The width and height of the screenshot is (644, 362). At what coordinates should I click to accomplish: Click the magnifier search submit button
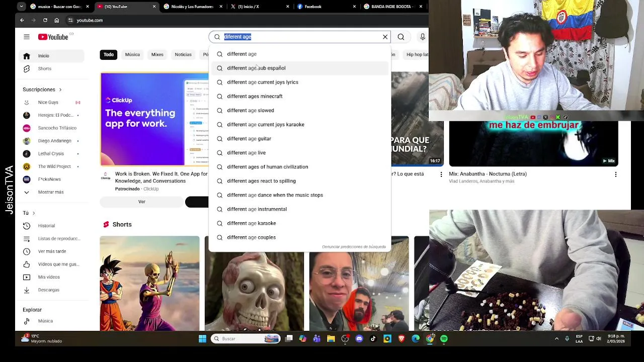401,37
